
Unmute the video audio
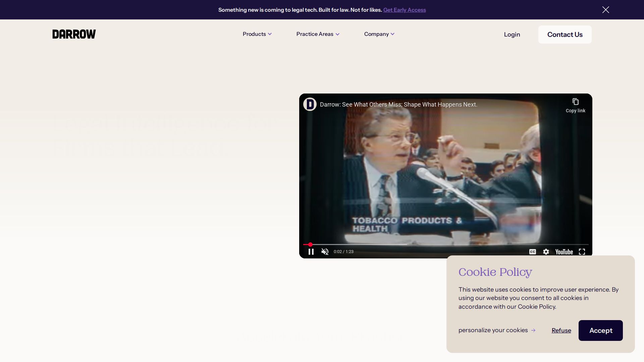click(325, 252)
